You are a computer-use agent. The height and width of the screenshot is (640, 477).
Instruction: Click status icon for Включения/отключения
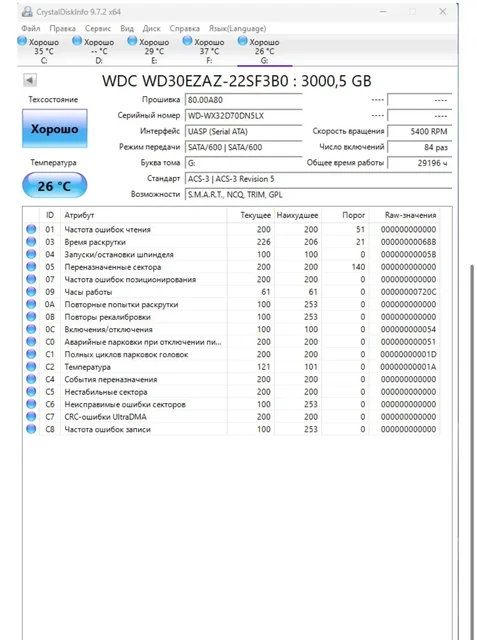(x=31, y=329)
